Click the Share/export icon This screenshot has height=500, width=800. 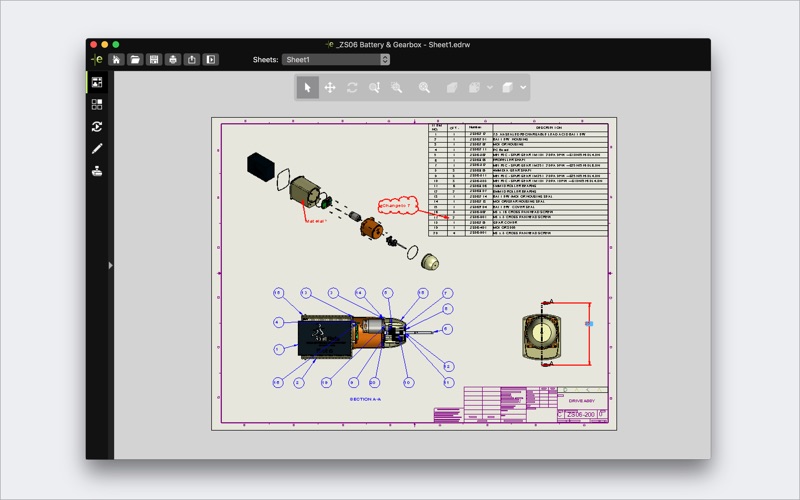[x=192, y=60]
